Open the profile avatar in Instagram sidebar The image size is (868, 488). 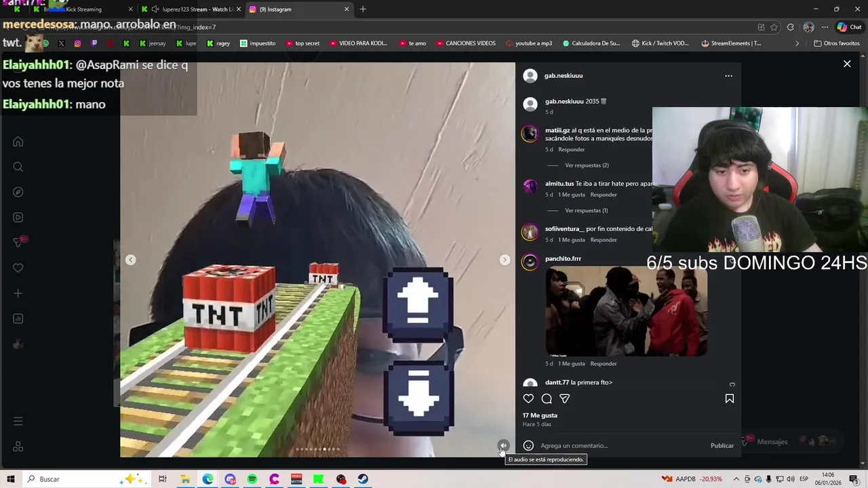[x=18, y=344]
